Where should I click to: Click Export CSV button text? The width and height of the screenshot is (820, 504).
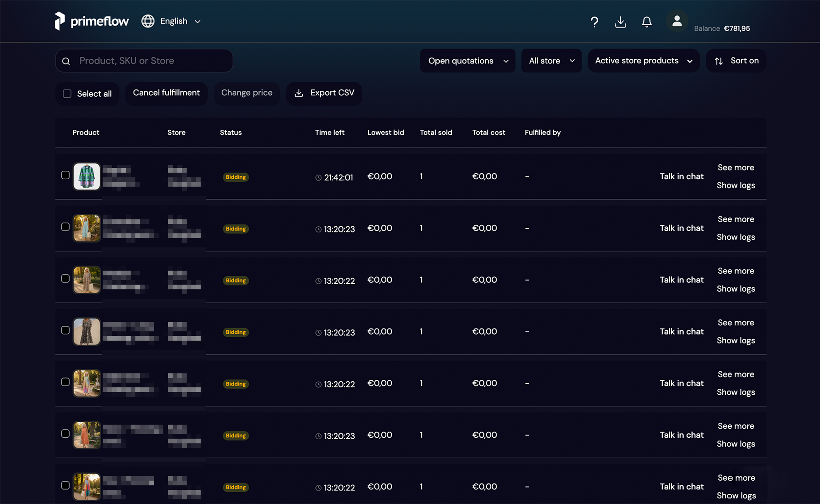[332, 93]
